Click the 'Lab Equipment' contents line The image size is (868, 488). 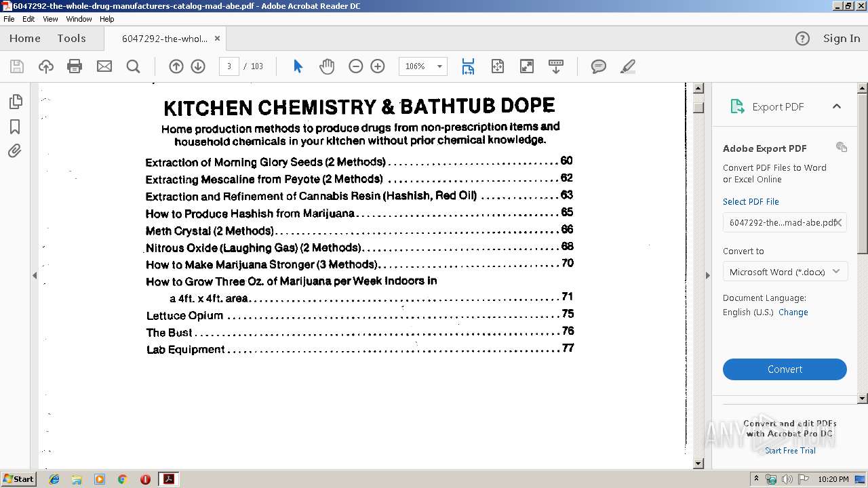[x=360, y=349]
